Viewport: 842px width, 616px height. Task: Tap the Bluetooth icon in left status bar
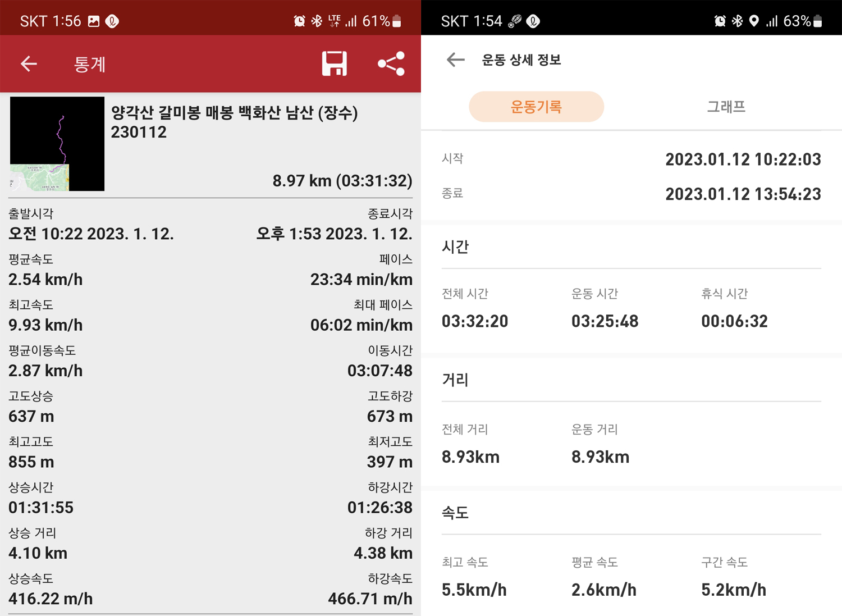317,21
